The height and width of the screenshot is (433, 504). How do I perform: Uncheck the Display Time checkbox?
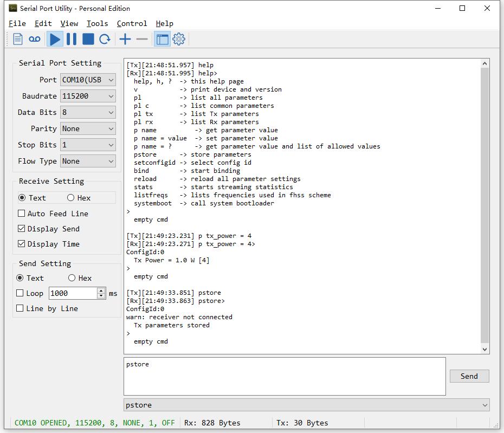(21, 244)
